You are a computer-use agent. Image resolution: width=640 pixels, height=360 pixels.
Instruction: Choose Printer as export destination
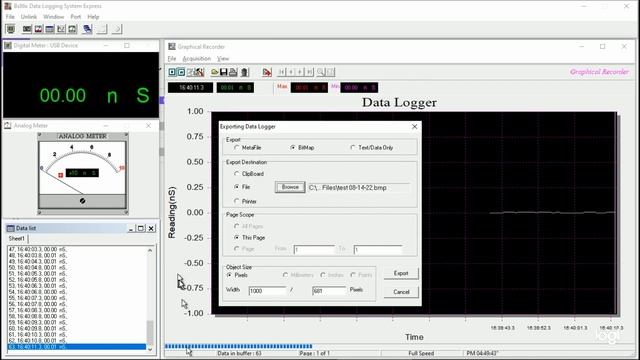coord(245,201)
